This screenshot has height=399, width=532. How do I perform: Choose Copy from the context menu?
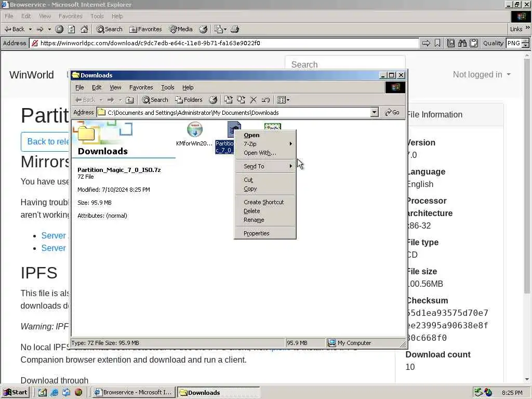[x=265, y=189]
